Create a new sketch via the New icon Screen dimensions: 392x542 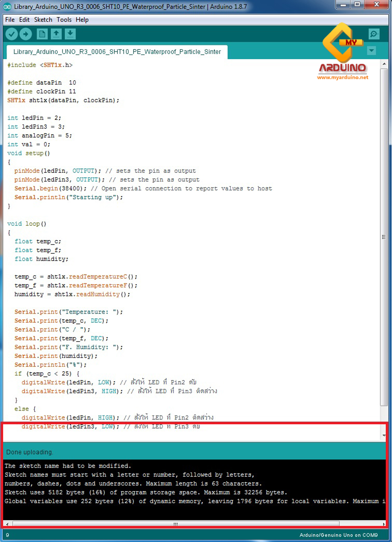42,34
